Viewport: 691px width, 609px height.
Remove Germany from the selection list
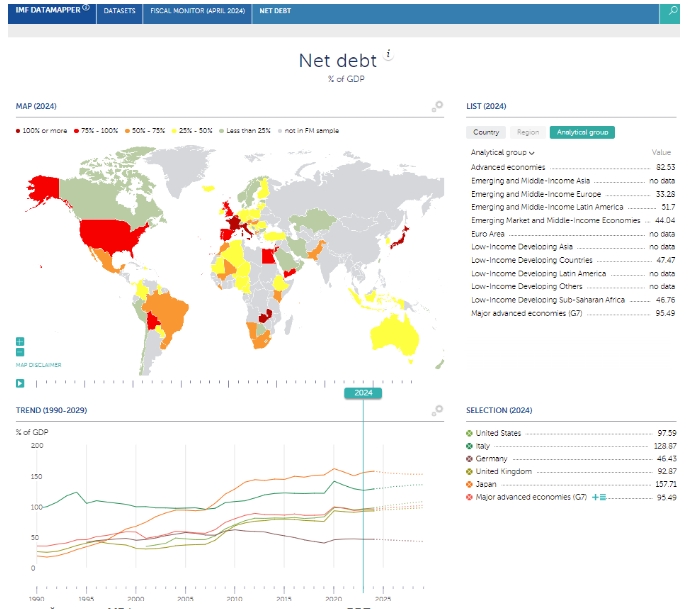coord(469,458)
